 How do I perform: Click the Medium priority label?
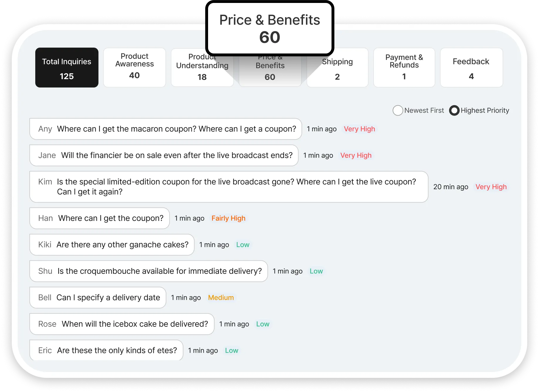tap(221, 298)
